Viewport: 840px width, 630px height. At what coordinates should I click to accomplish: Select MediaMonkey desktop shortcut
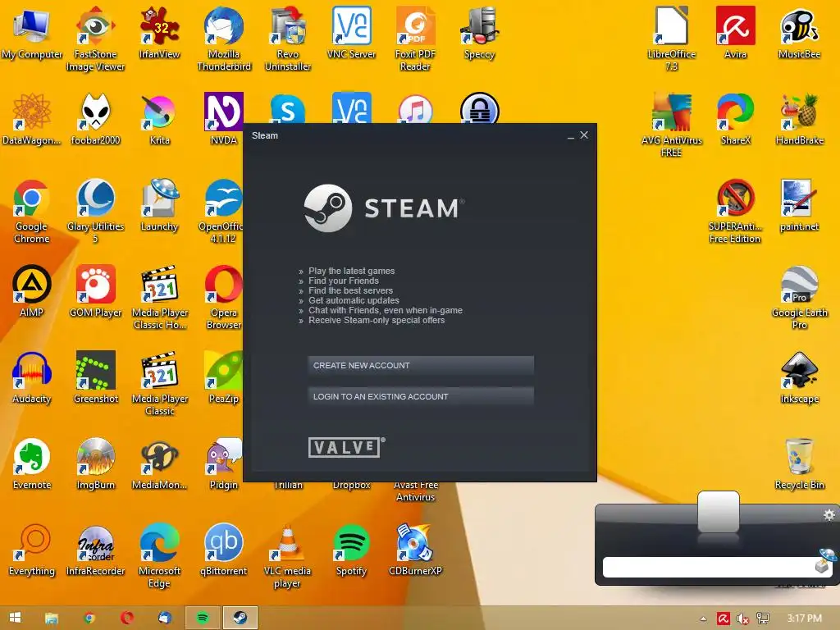[159, 464]
